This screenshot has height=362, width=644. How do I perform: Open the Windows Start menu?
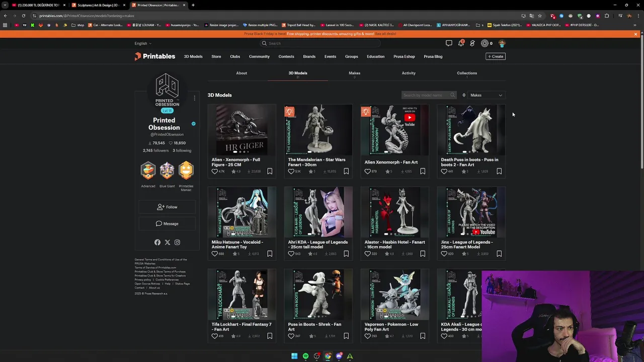click(x=294, y=356)
